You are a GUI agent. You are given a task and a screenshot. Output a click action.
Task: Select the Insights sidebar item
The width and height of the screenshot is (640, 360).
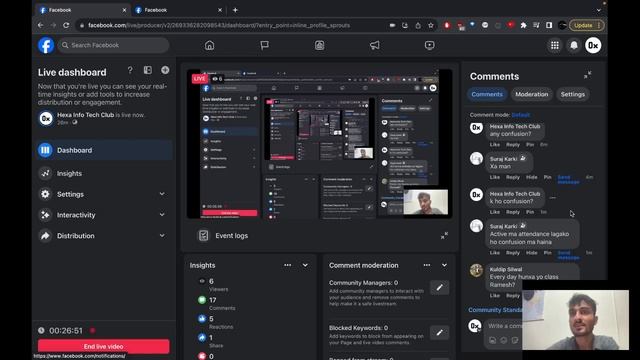104,173
